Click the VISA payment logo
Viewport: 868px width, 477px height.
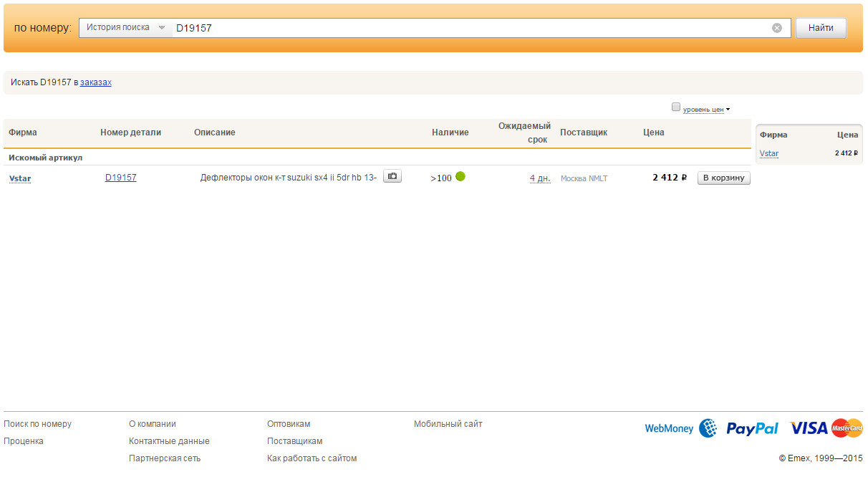pyautogui.click(x=809, y=428)
